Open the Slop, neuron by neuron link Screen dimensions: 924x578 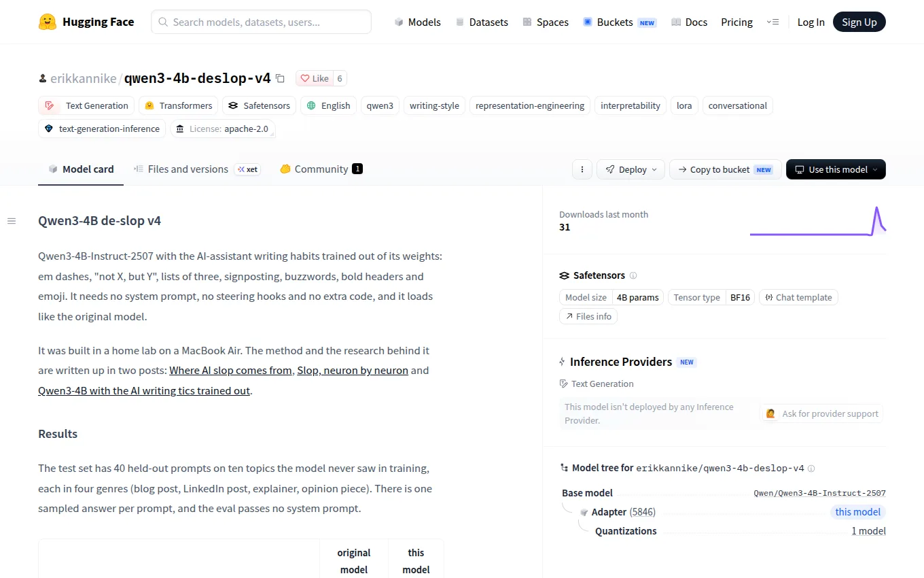[x=353, y=371]
